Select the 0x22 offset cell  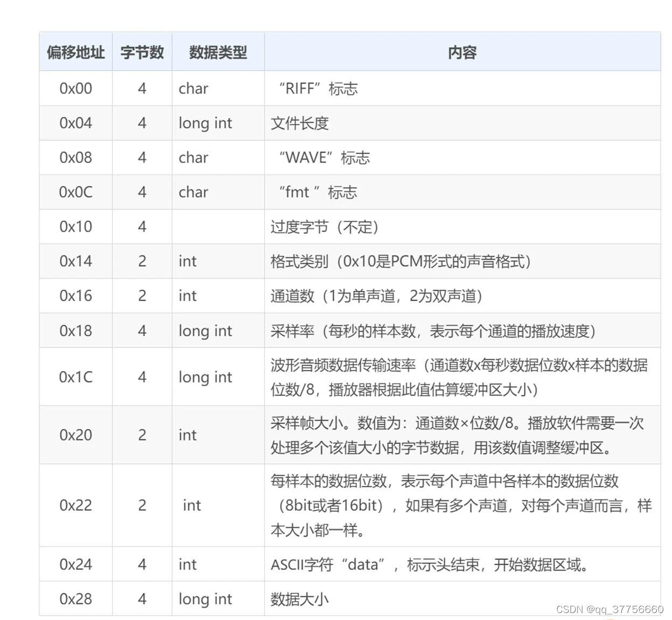click(75, 505)
